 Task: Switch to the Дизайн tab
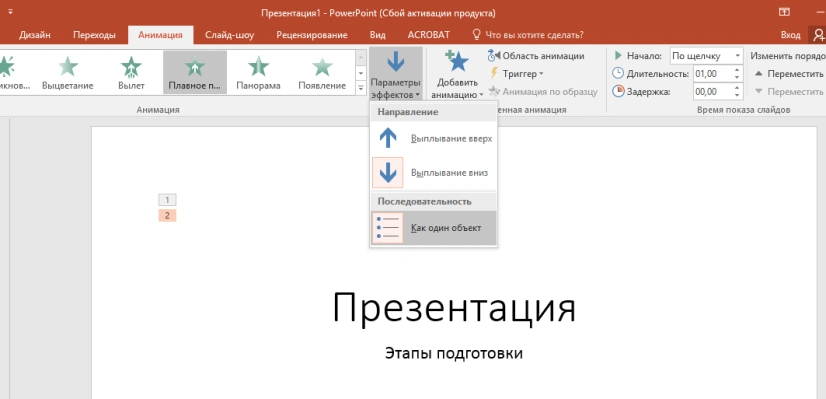[35, 35]
